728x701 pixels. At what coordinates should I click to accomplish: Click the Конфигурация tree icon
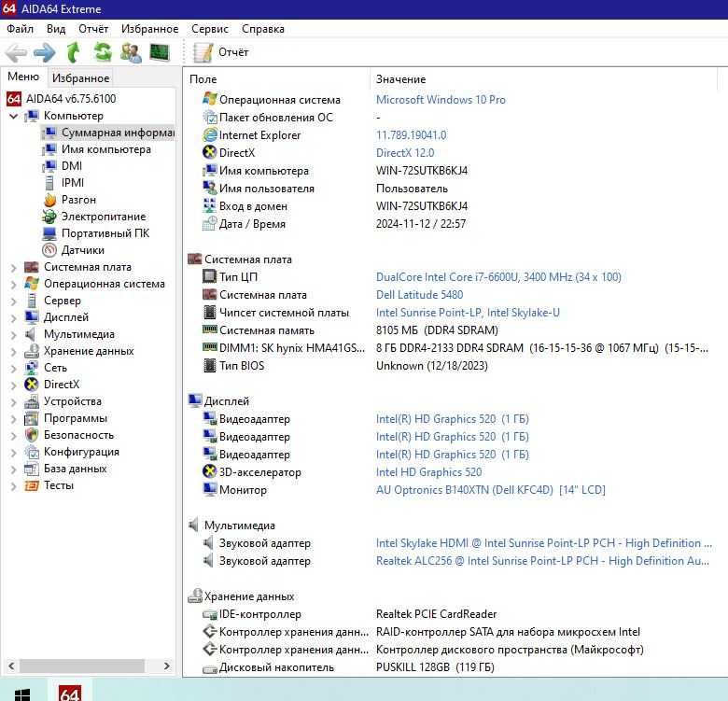click(x=32, y=452)
